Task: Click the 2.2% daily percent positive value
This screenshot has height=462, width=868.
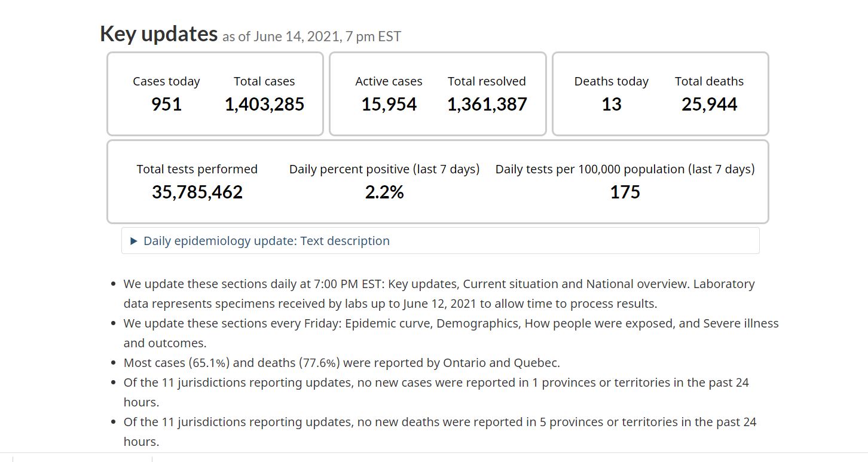Action: [x=384, y=192]
